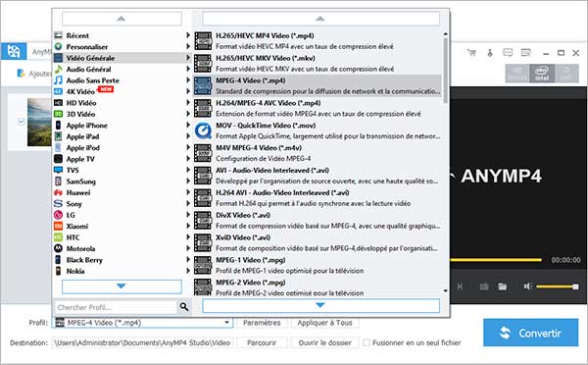588x365 pixels.
Task: Expand the HTC submenu arrow
Action: click(x=188, y=237)
